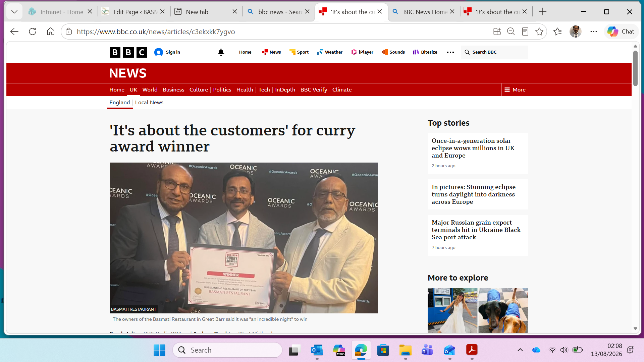The image size is (644, 362).
Task: Sign in to BBC account
Action: click(167, 52)
